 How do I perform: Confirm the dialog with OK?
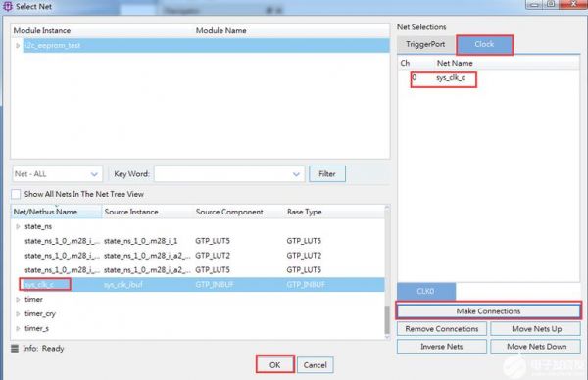pos(274,364)
